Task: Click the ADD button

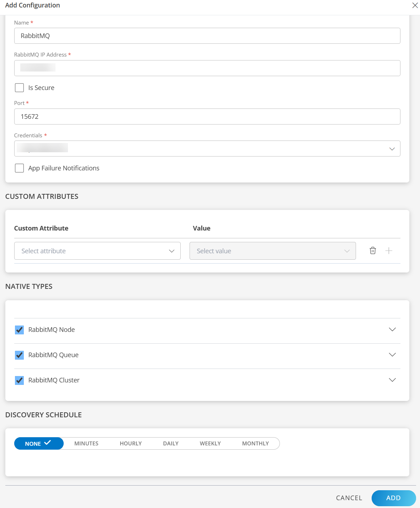Action: 394,498
